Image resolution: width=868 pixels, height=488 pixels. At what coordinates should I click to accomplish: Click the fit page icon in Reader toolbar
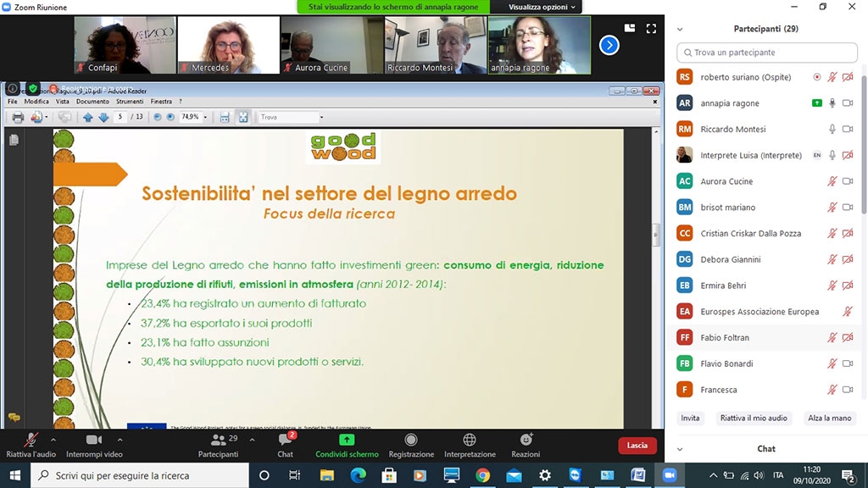point(243,117)
